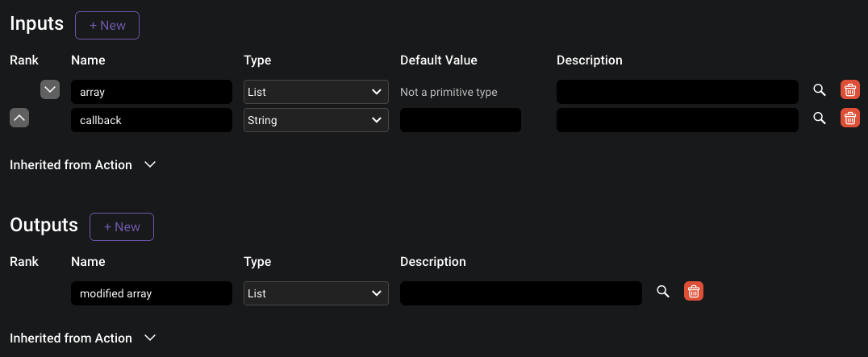Expand Inherited from Action under Outputs

point(149,338)
